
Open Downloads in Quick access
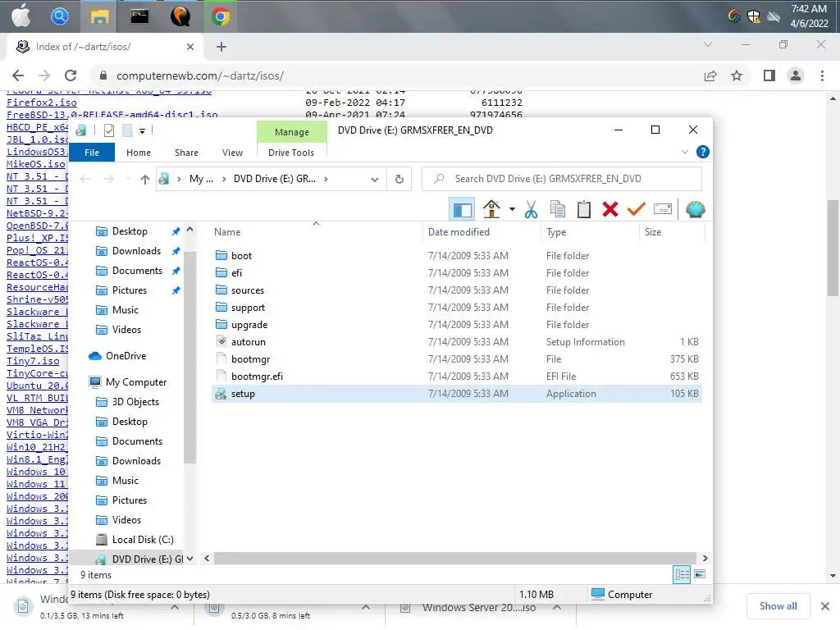(136, 251)
